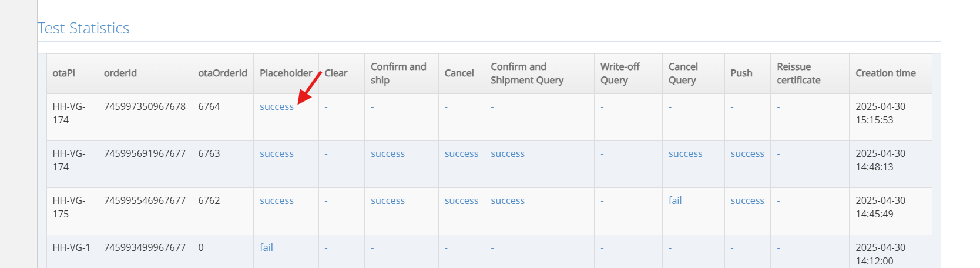Open Shipment Query success for order 6762
Viewport: 980px width, 268px height.
click(x=508, y=201)
